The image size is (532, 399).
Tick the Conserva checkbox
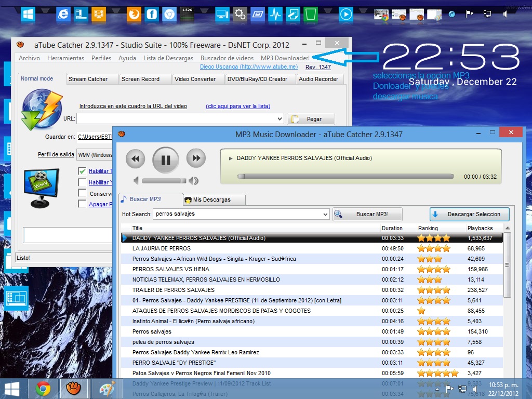[x=82, y=193]
